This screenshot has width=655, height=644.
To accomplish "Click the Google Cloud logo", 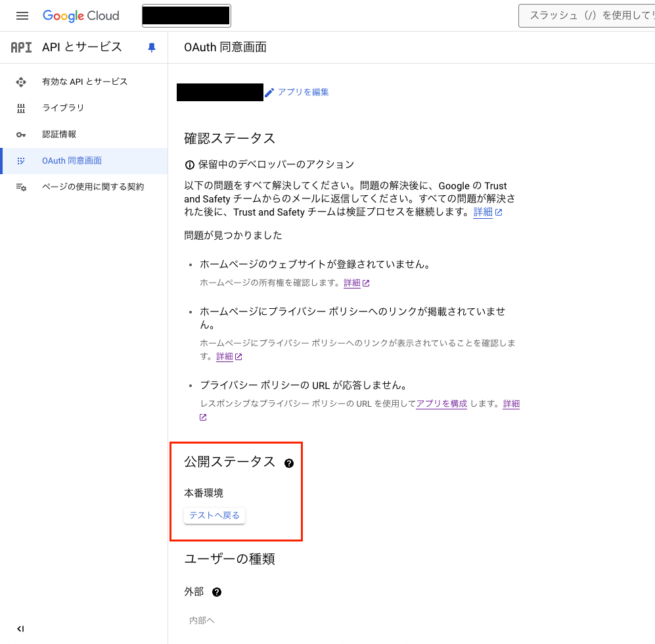I will click(81, 16).
